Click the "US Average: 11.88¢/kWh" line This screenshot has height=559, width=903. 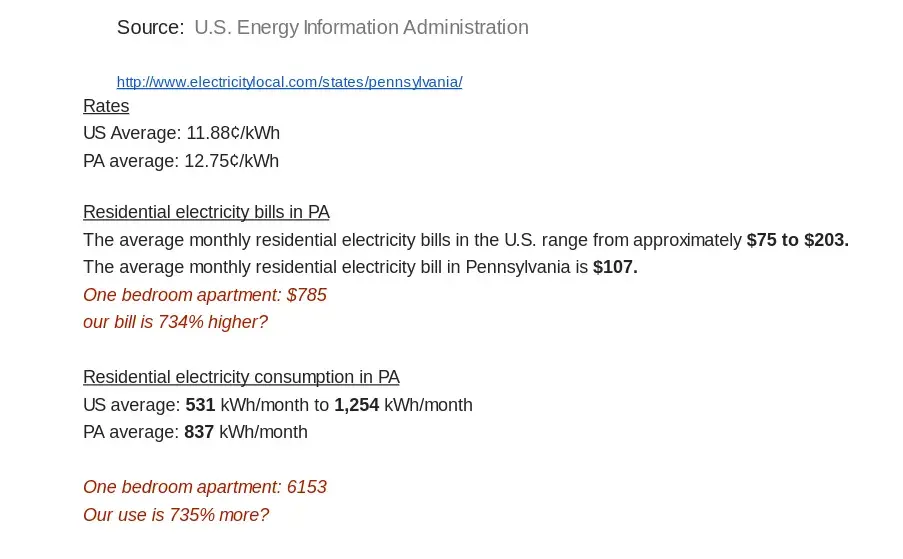click(x=181, y=133)
